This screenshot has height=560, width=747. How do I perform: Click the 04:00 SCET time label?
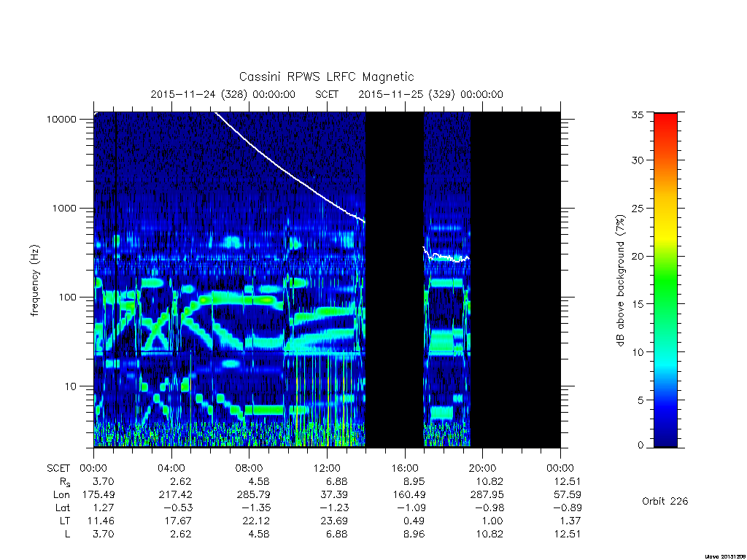tap(171, 468)
